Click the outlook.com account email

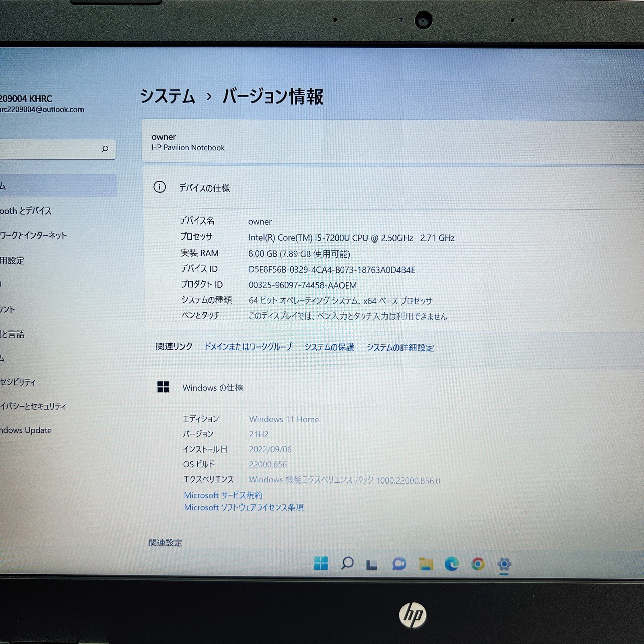pos(42,110)
